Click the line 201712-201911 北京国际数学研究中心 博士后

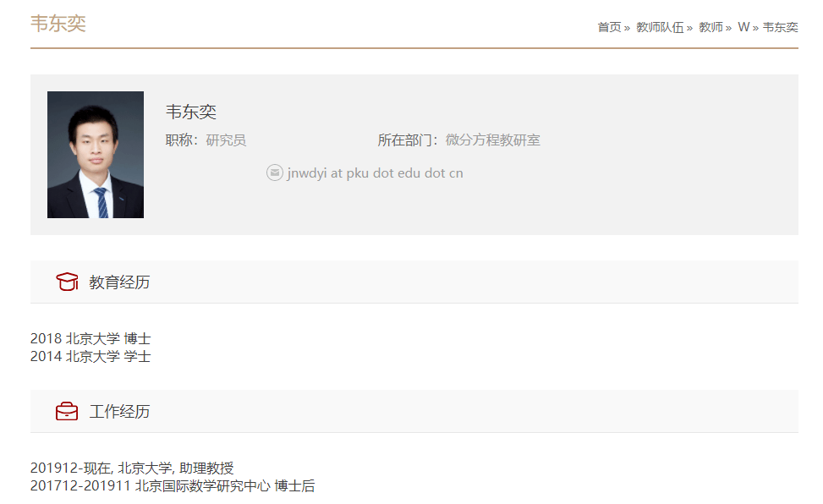pos(173,486)
